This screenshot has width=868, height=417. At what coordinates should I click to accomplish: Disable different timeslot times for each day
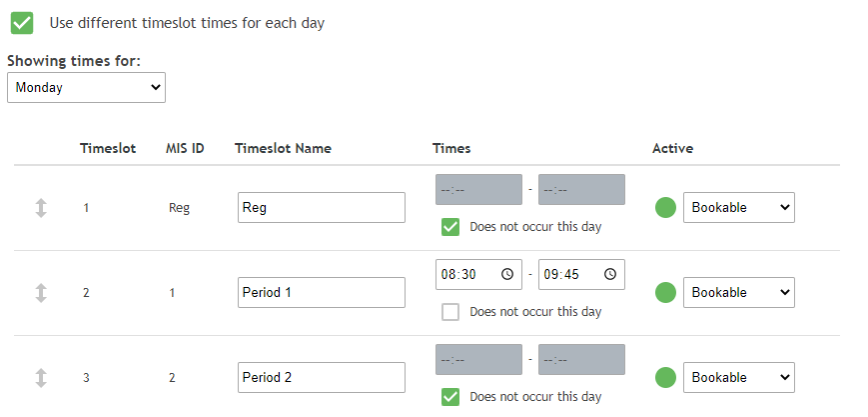22,22
